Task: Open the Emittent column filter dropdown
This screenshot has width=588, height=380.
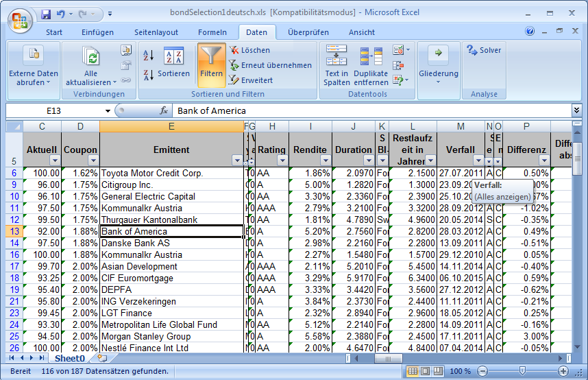Action: pyautogui.click(x=237, y=161)
